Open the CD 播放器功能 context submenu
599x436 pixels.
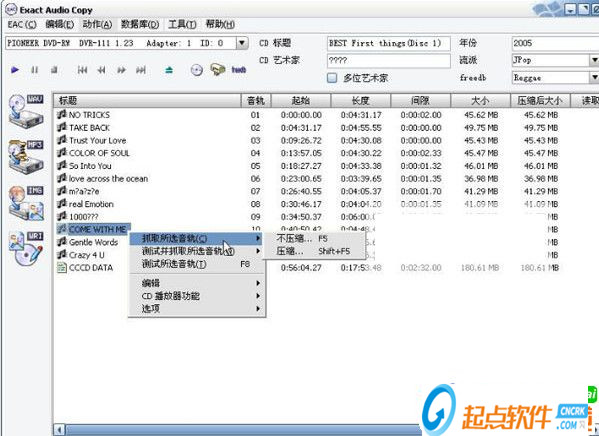click(x=196, y=296)
